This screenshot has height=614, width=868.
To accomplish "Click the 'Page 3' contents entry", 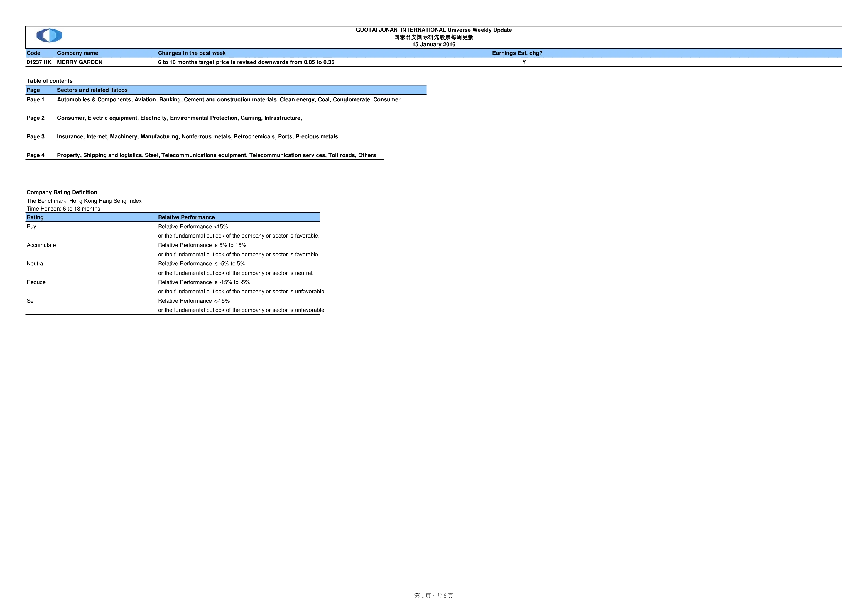I will tap(36, 136).
